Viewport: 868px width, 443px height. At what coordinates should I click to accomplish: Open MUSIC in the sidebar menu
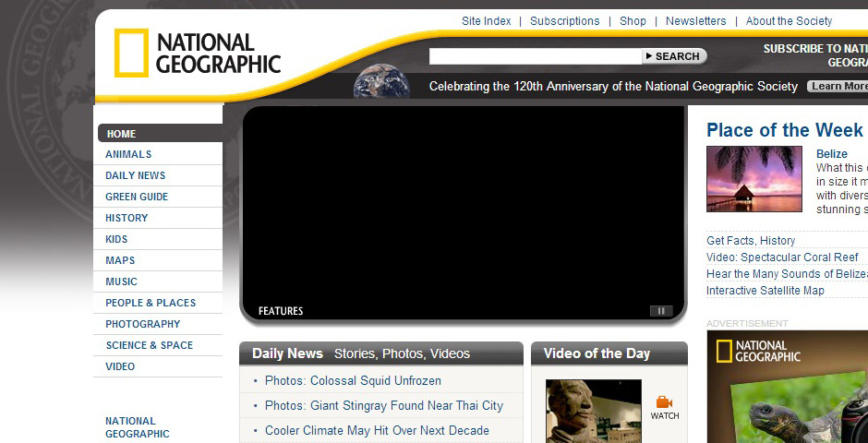(x=121, y=281)
